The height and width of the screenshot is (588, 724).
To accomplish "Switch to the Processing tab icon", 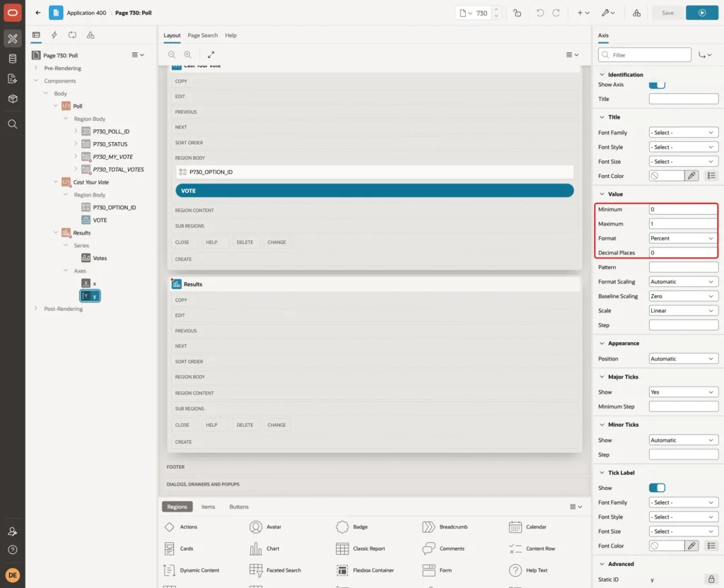I will (73, 35).
